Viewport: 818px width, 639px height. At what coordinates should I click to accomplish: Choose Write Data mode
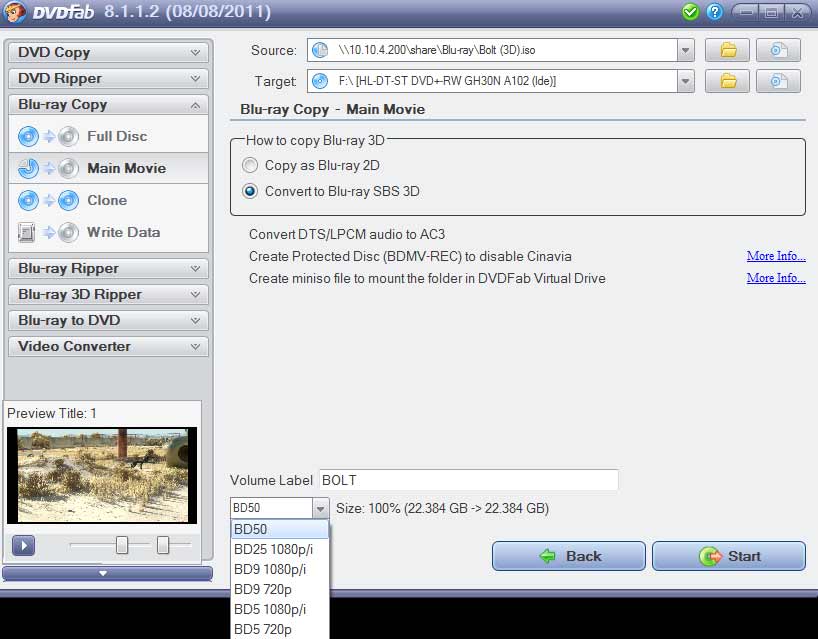pyautogui.click(x=109, y=233)
